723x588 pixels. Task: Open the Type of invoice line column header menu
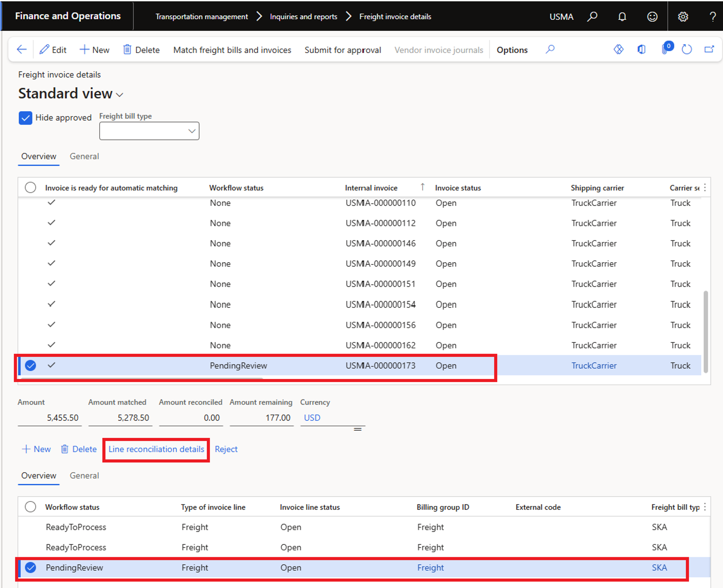pos(213,507)
